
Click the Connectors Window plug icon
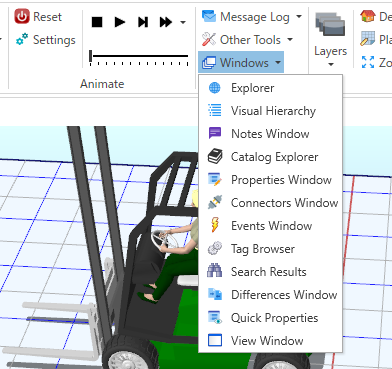point(215,202)
